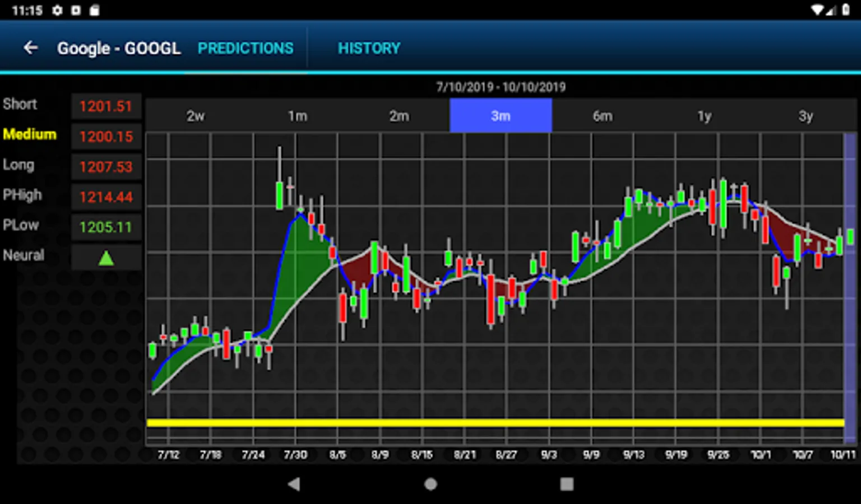This screenshot has width=861, height=504.
Task: Click the 9/19 date on x-axis
Action: pyautogui.click(x=676, y=455)
